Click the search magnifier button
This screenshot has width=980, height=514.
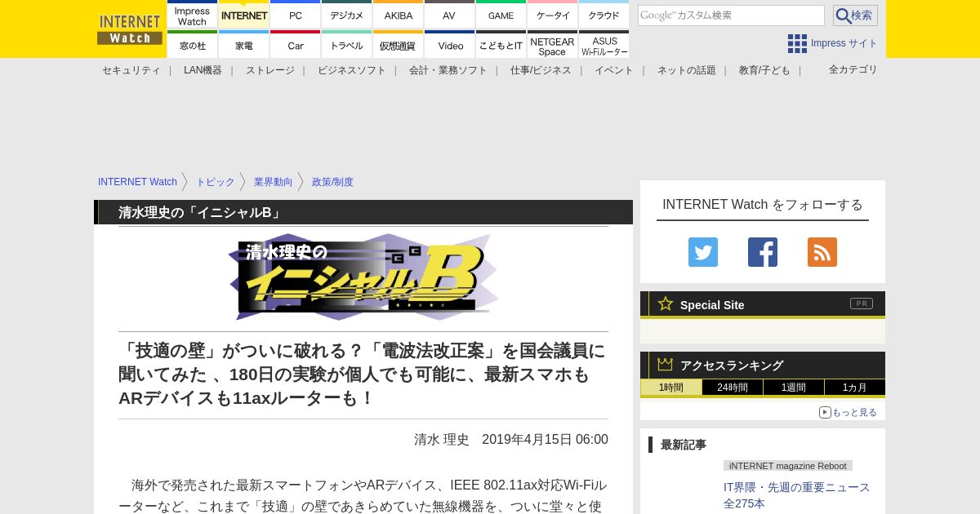coord(855,16)
